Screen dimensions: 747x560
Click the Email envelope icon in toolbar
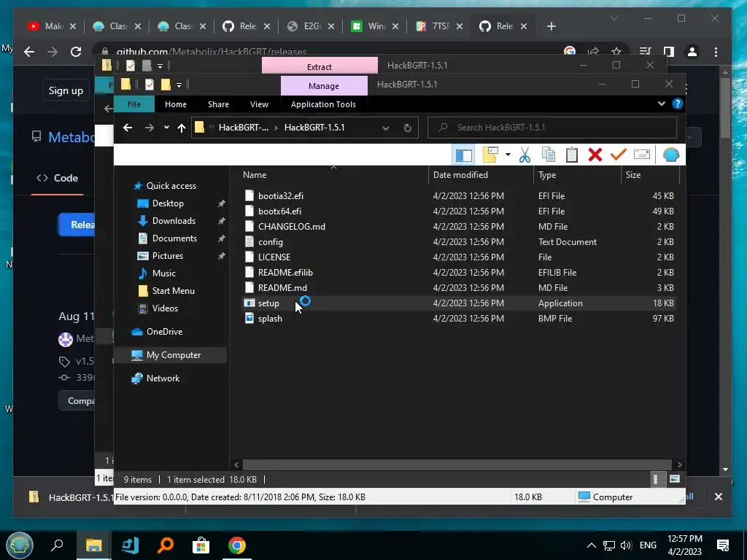point(642,155)
